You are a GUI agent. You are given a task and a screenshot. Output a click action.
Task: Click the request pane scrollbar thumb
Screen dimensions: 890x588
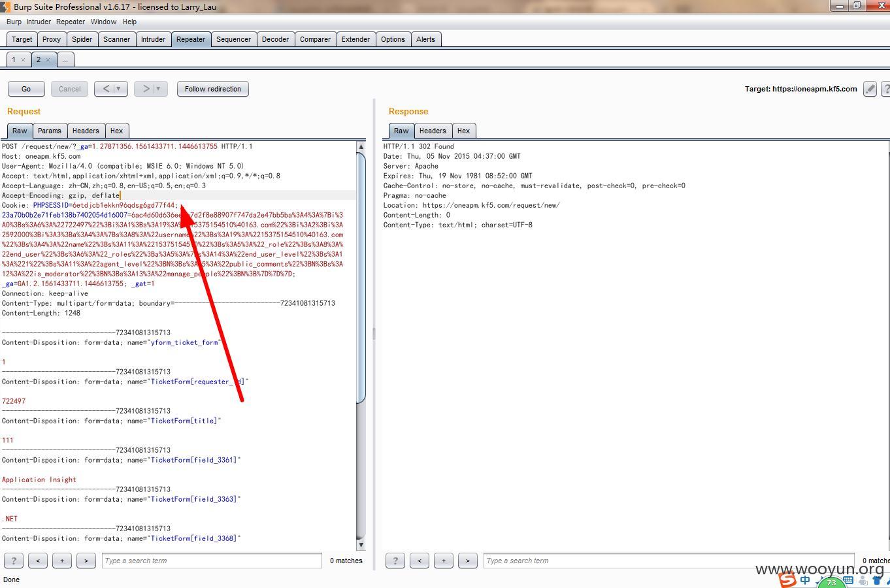pos(361,278)
